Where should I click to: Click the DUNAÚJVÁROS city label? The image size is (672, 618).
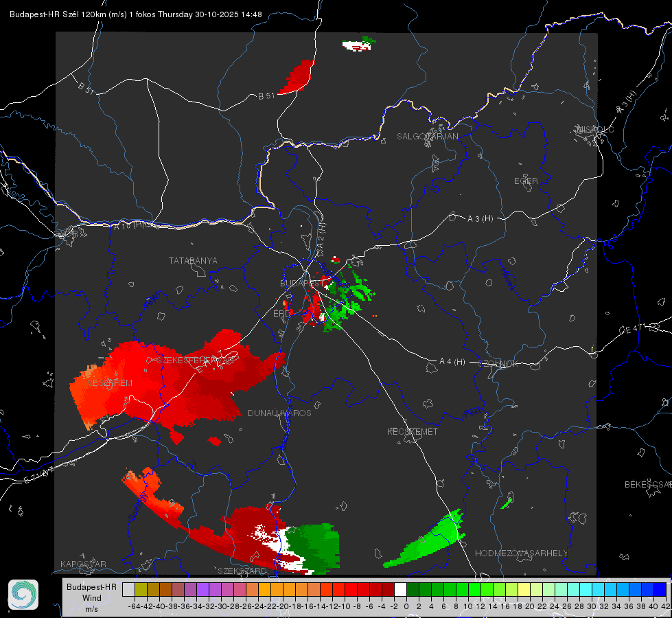[x=279, y=413]
